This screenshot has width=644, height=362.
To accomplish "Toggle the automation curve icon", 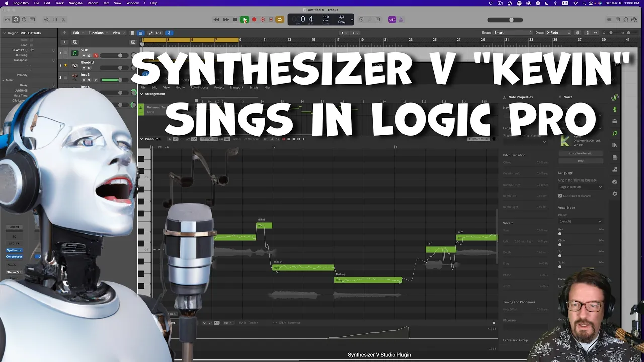I will pos(150,33).
